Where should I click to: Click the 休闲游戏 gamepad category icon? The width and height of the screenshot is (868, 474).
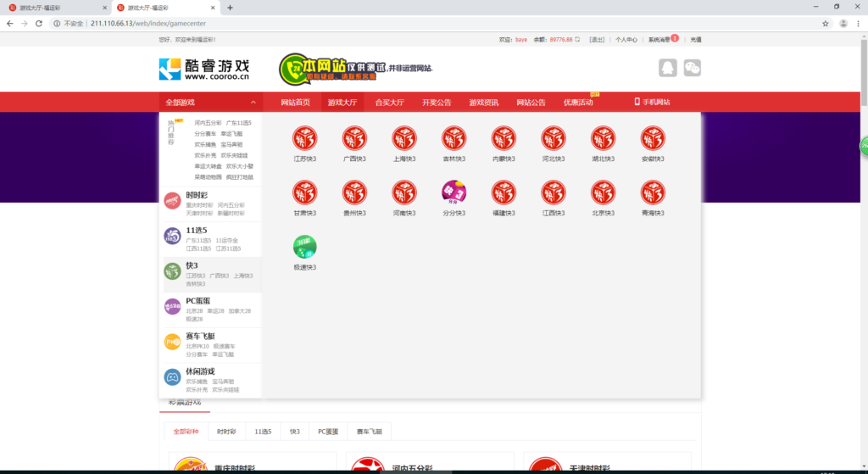point(172,376)
